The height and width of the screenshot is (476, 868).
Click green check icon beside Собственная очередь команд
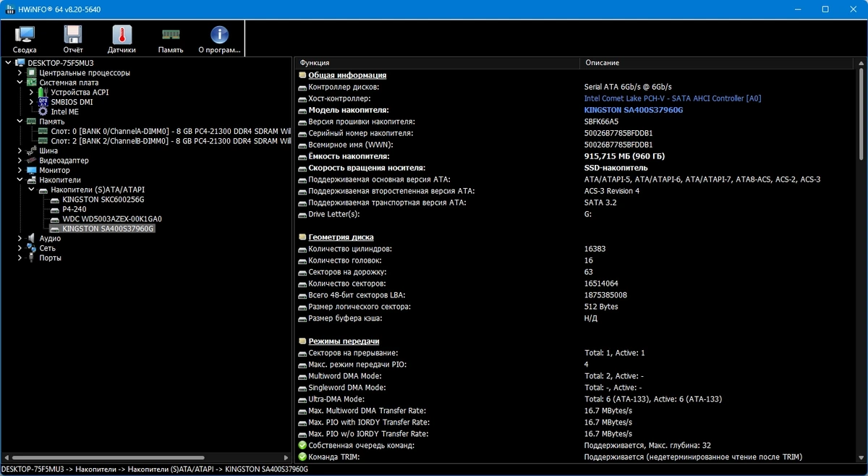[x=302, y=446]
